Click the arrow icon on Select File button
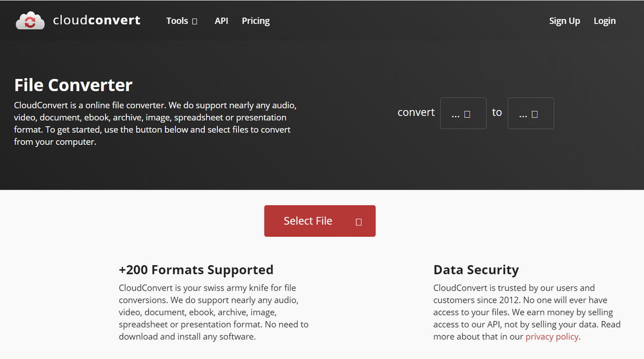 click(359, 222)
